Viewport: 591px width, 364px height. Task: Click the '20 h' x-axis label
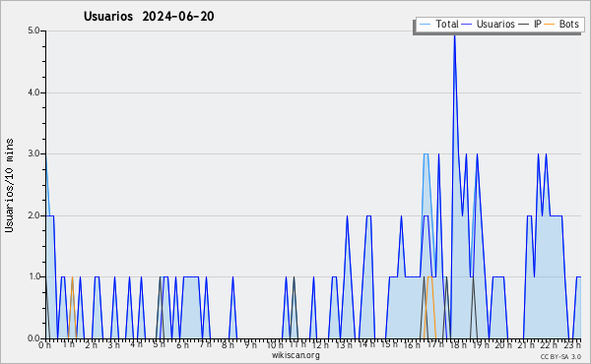coord(503,344)
